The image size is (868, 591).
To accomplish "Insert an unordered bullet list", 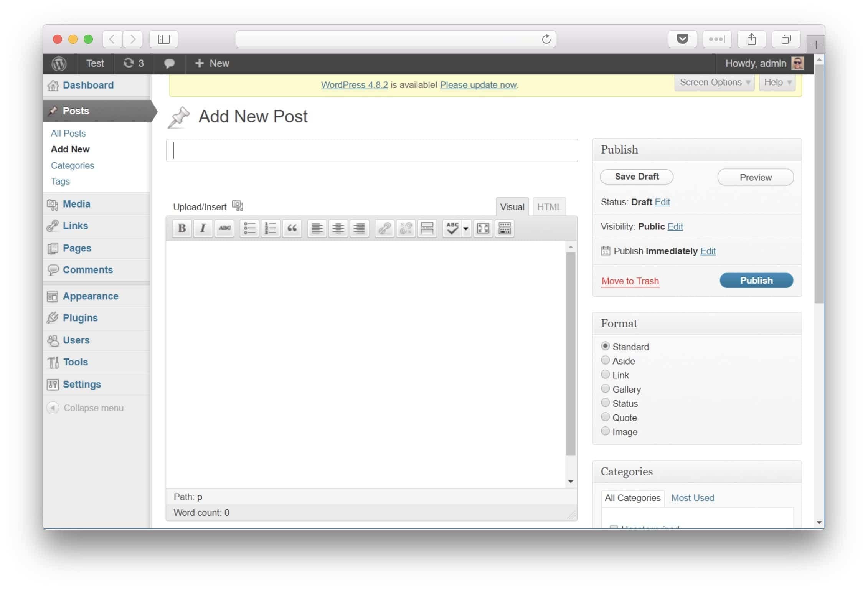I will click(249, 228).
